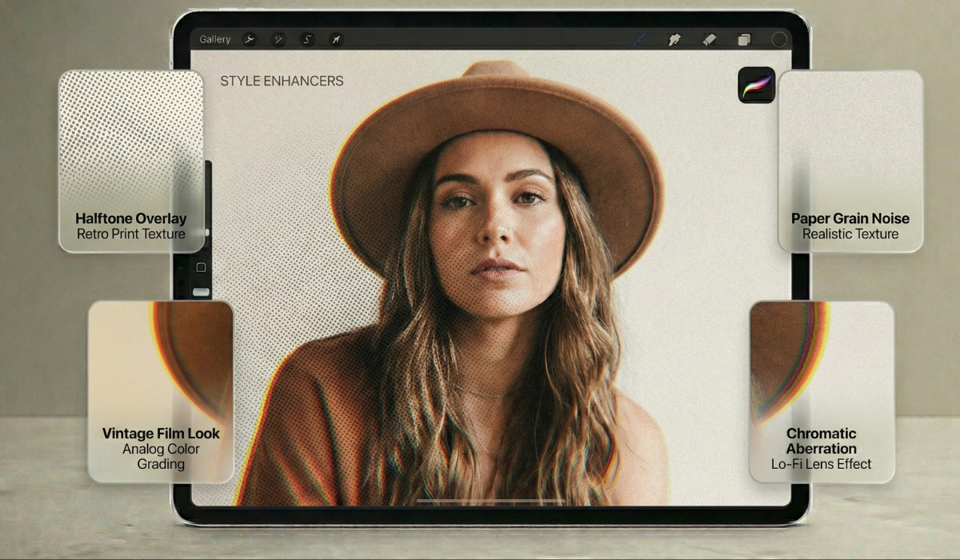The width and height of the screenshot is (960, 560).
Task: Pick the Chromatic Aberration effect card
Action: click(821, 391)
